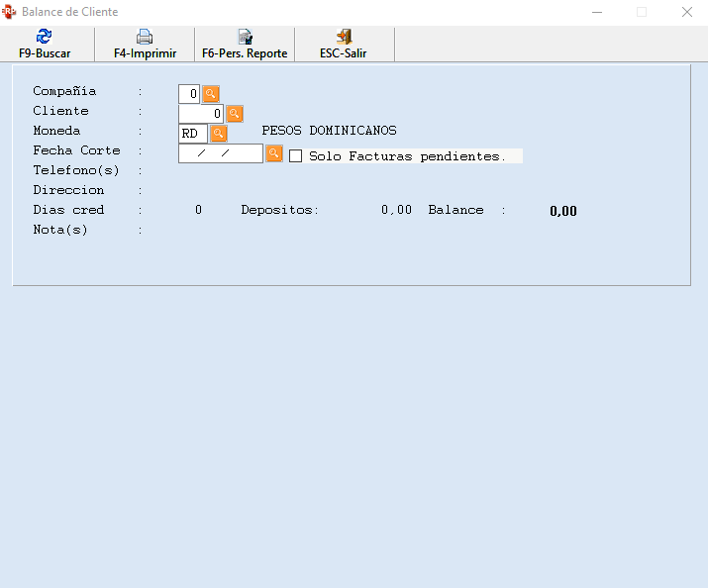The height and width of the screenshot is (588, 708).
Task: Click the Fecha Corte date field
Action: pyautogui.click(x=220, y=153)
